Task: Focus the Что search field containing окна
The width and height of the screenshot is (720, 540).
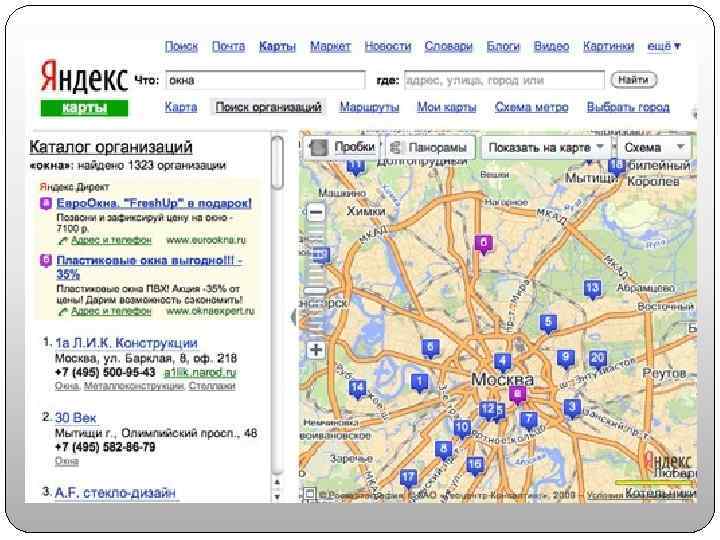Action: pyautogui.click(x=265, y=80)
